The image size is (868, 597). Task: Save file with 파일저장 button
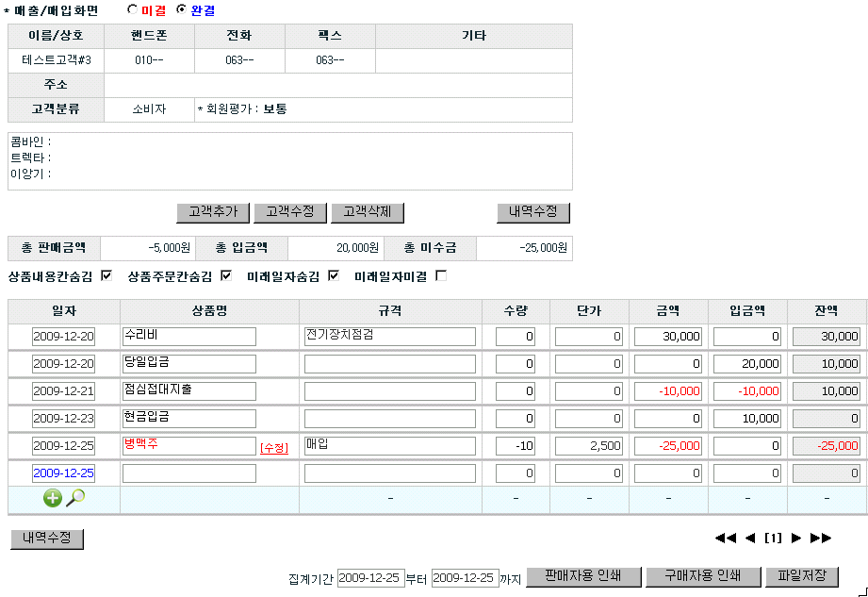click(x=802, y=576)
